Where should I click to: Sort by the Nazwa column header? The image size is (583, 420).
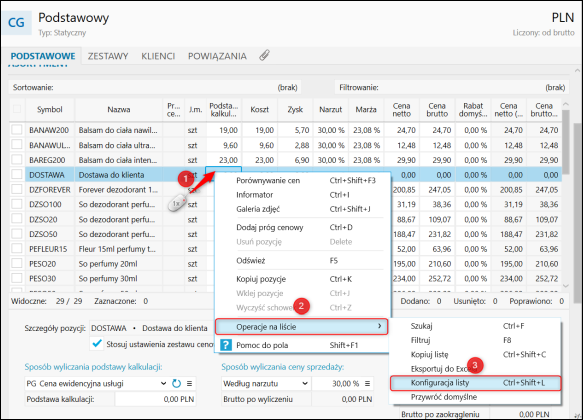119,110
